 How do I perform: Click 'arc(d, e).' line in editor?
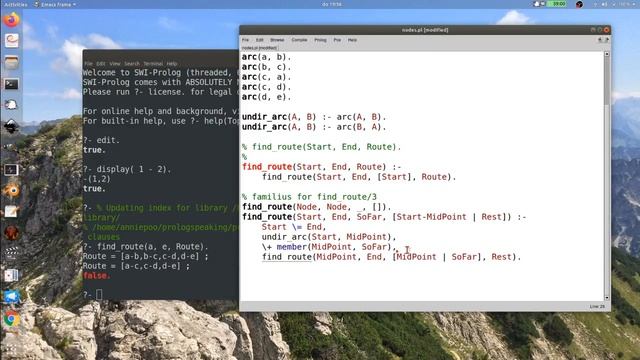coord(267,97)
